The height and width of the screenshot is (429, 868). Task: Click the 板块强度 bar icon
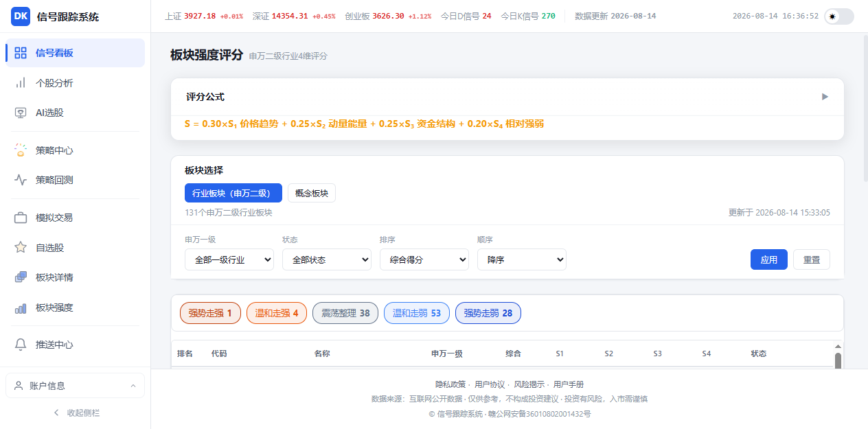tap(21, 308)
